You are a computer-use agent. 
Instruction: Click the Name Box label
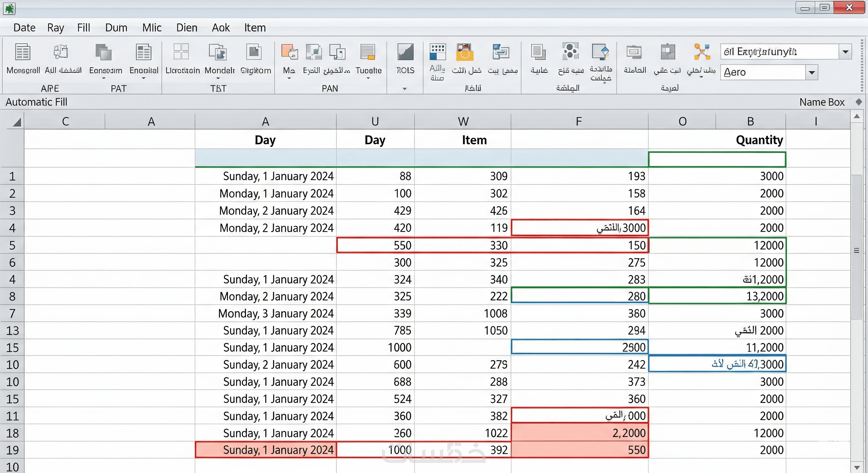pos(821,102)
